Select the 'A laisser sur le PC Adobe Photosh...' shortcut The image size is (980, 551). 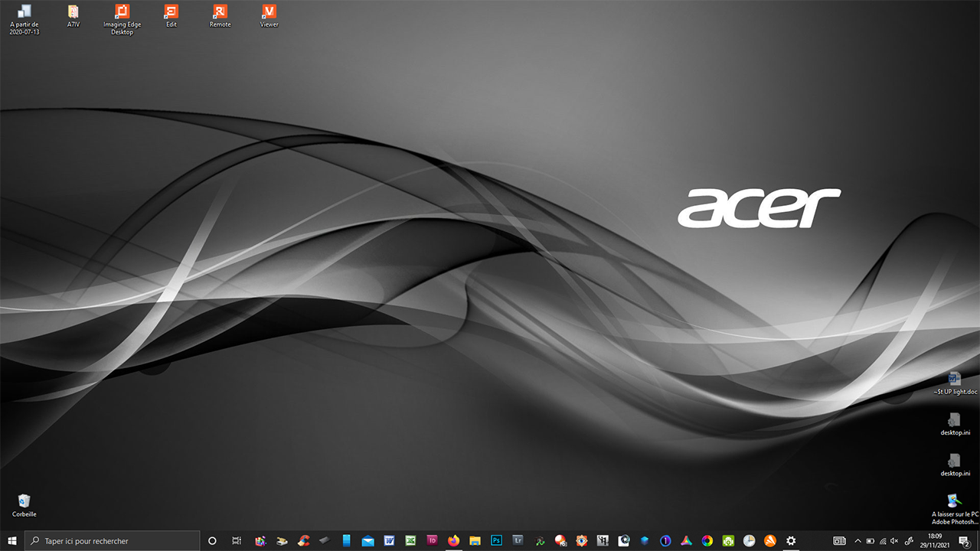pos(955,510)
